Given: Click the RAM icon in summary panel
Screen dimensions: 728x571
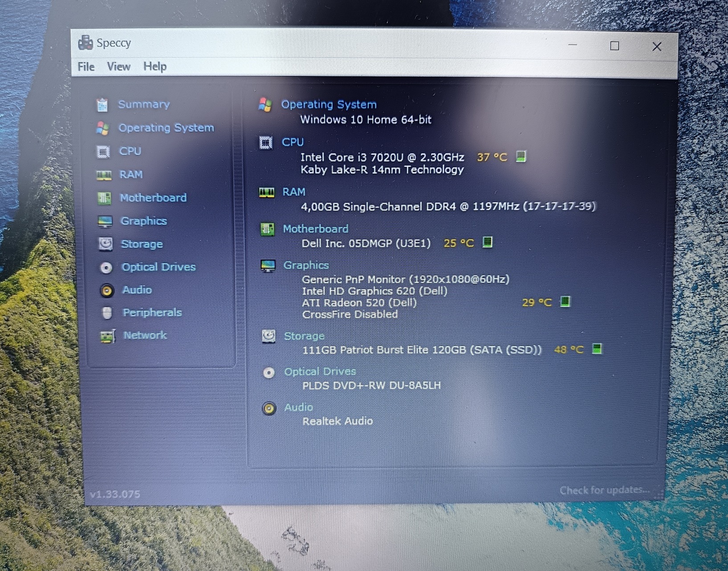Looking at the screenshot, I should coord(267,192).
